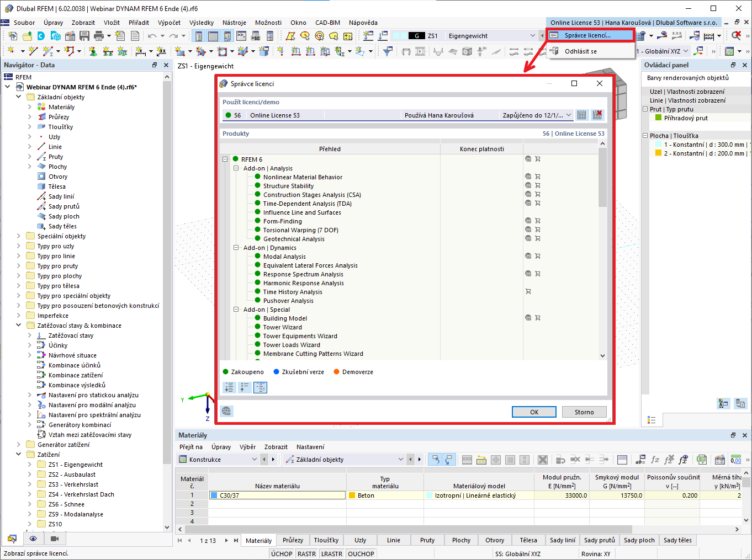Click the fx formula icon in Materials toolbar
This screenshot has height=560, width=752.
click(x=655, y=460)
